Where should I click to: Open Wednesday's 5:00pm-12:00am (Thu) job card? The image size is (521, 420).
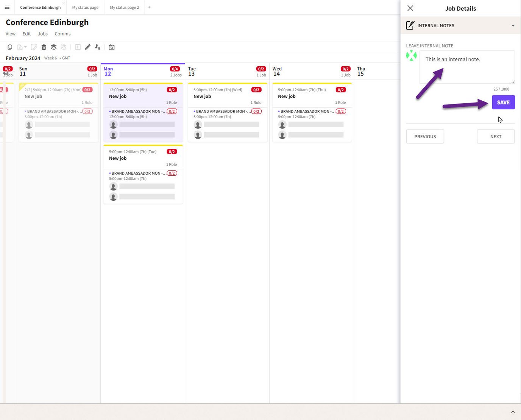click(x=312, y=112)
